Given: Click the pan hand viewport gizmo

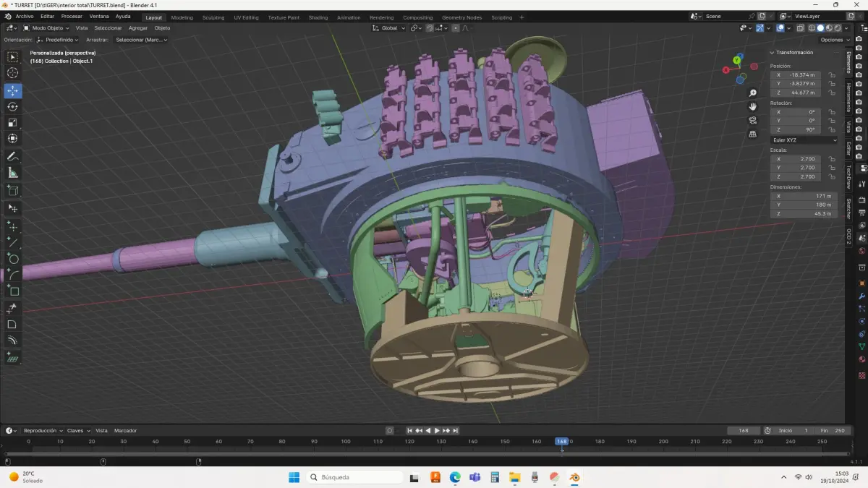Looking at the screenshot, I should click(753, 106).
